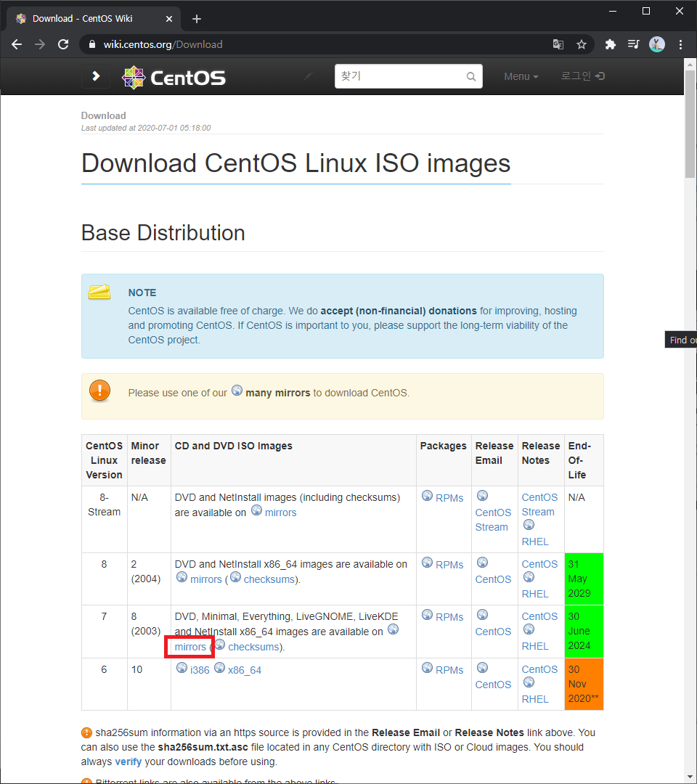
Task: Open the translate page icon in address bar
Action: coord(558,44)
